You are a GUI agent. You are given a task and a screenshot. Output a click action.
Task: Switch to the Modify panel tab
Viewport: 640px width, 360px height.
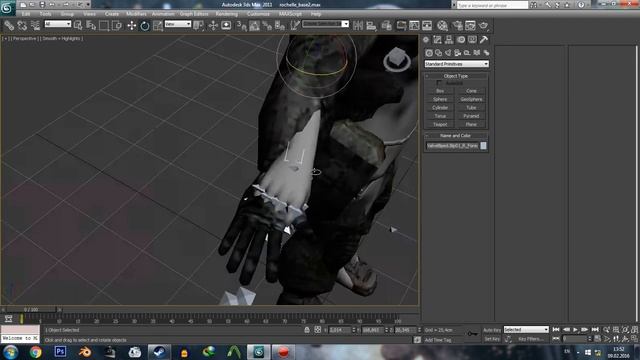[x=438, y=40]
